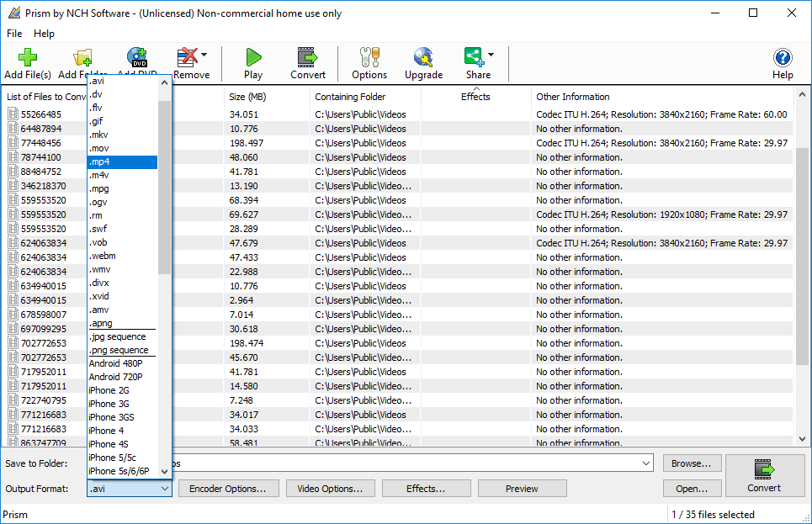Screen dimensions: 812x524
Task: Click the Effects button
Action: click(427, 489)
